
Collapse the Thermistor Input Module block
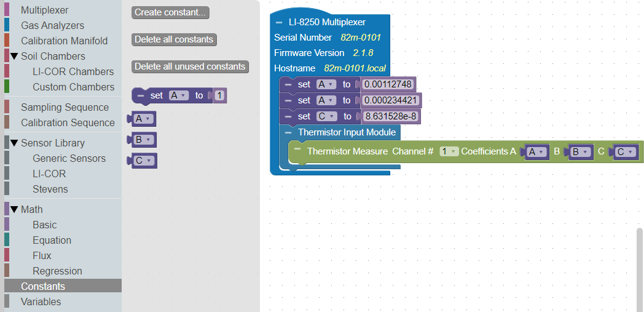[288, 132]
